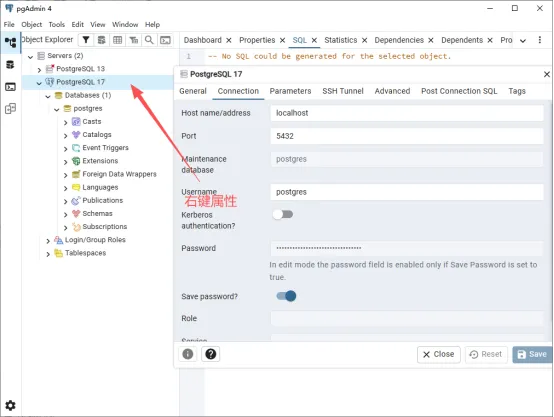The width and height of the screenshot is (554, 417).
Task: Click the Host name/address field
Action: pos(407,113)
